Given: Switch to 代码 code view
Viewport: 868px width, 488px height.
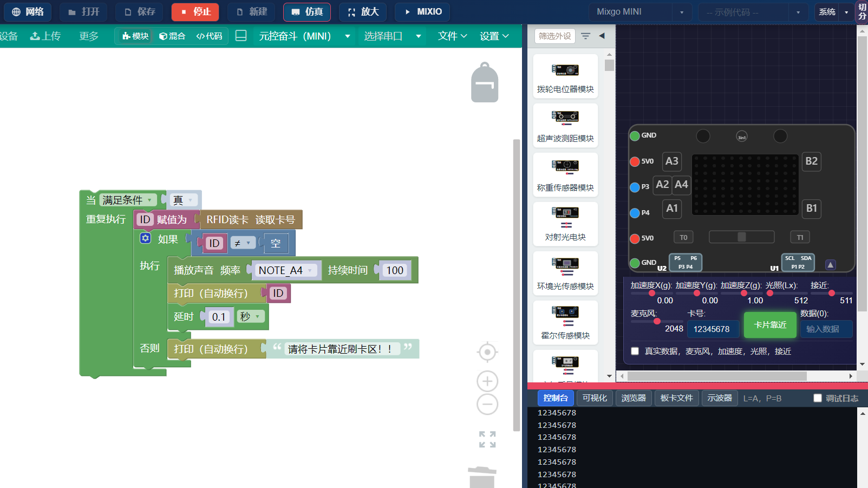Looking at the screenshot, I should click(x=209, y=36).
